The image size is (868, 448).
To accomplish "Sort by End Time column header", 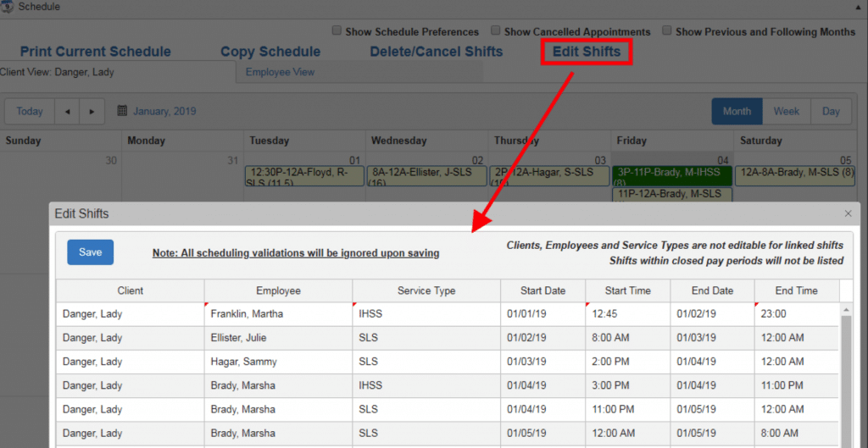I will click(x=797, y=290).
